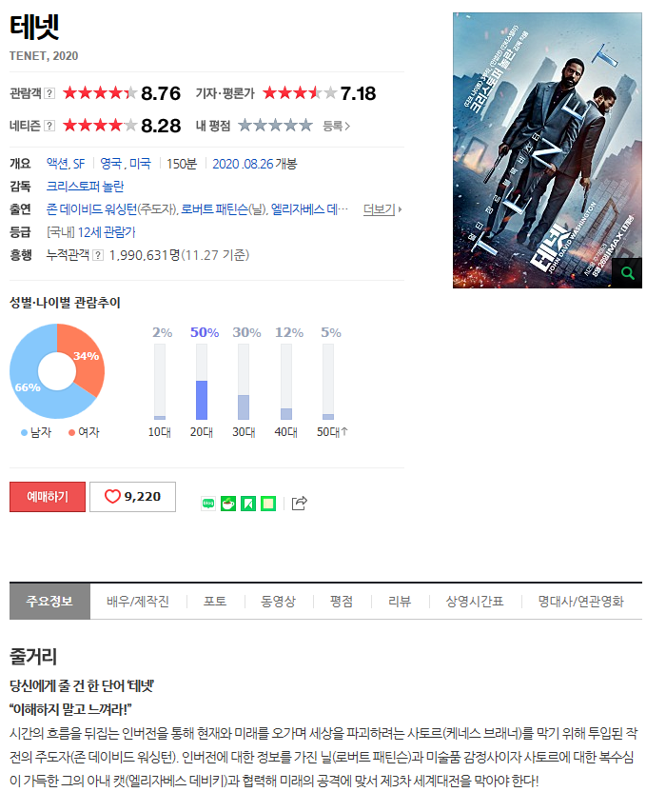Toggle the heart like button showing 9,220
Screen dimensions: 666x812
coord(132,497)
